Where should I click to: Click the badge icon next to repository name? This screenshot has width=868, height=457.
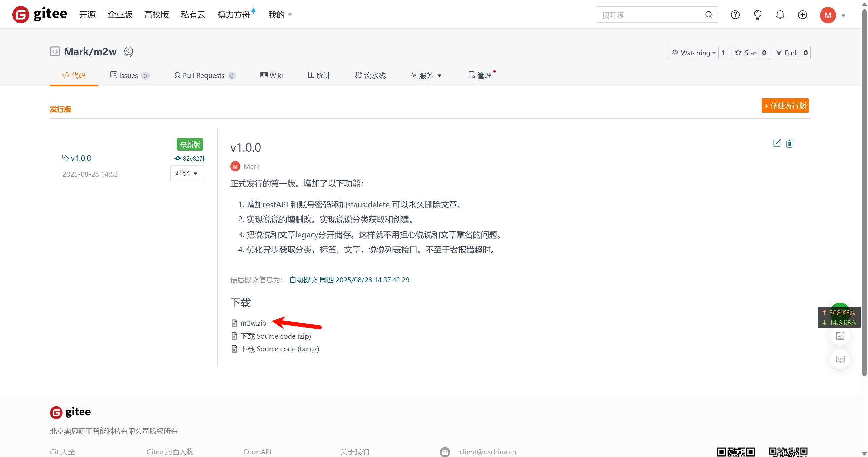click(x=129, y=52)
